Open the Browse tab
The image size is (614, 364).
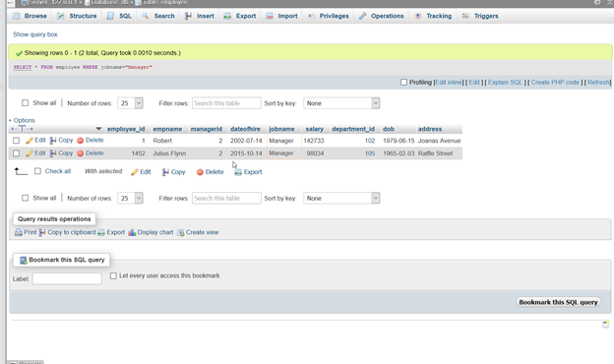pos(30,16)
